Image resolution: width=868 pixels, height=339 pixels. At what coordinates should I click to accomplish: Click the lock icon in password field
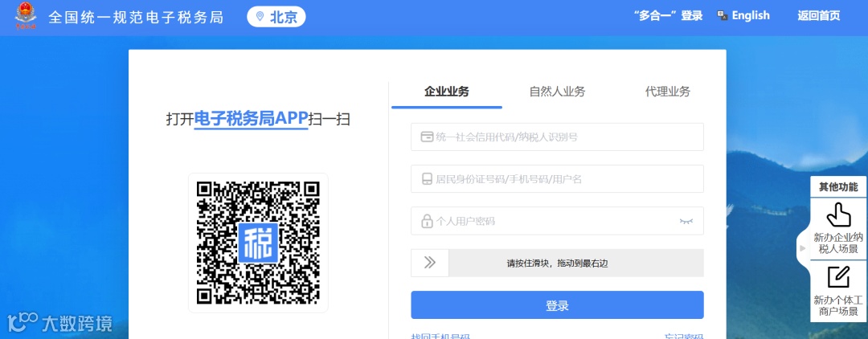(427, 221)
